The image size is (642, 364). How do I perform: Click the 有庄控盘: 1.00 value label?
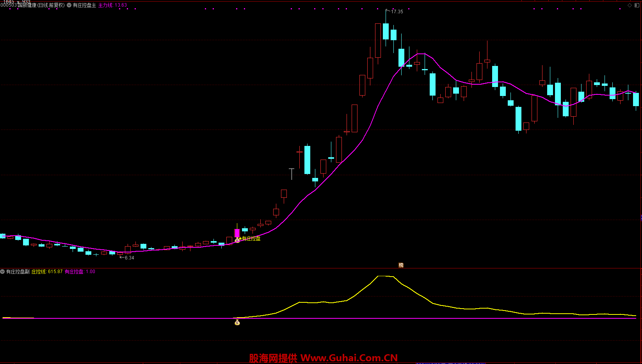pyautogui.click(x=80, y=272)
